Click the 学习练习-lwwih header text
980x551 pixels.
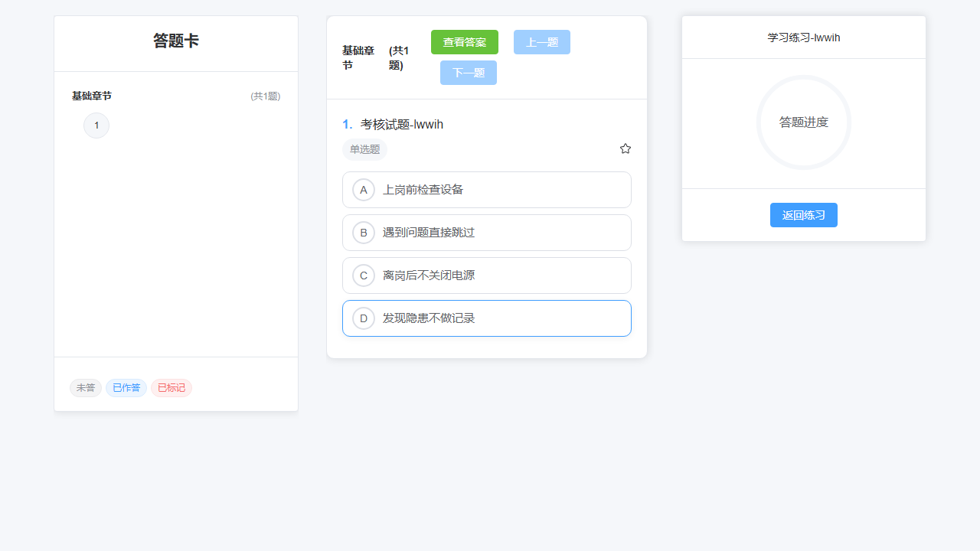tap(804, 37)
